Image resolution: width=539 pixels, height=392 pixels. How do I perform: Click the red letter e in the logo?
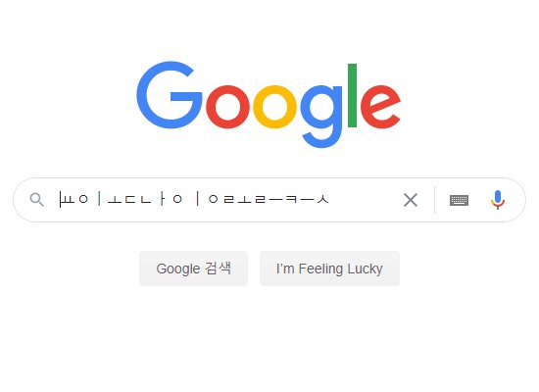[x=380, y=107]
